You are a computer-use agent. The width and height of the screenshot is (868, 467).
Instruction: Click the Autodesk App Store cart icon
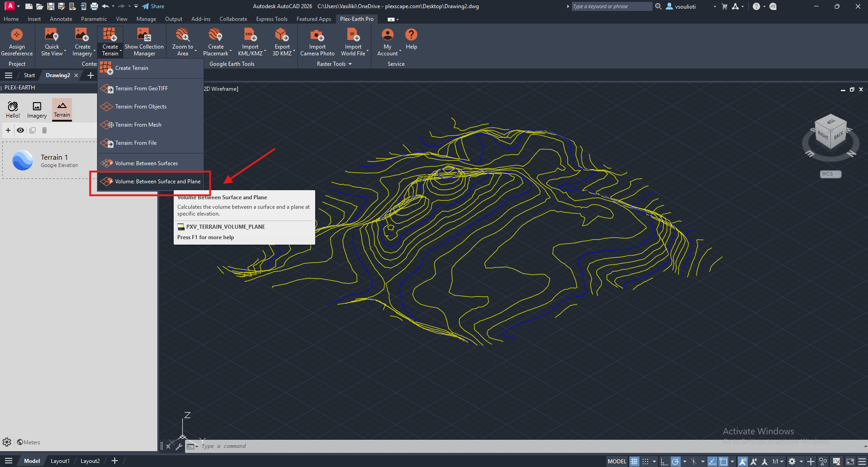coord(724,6)
